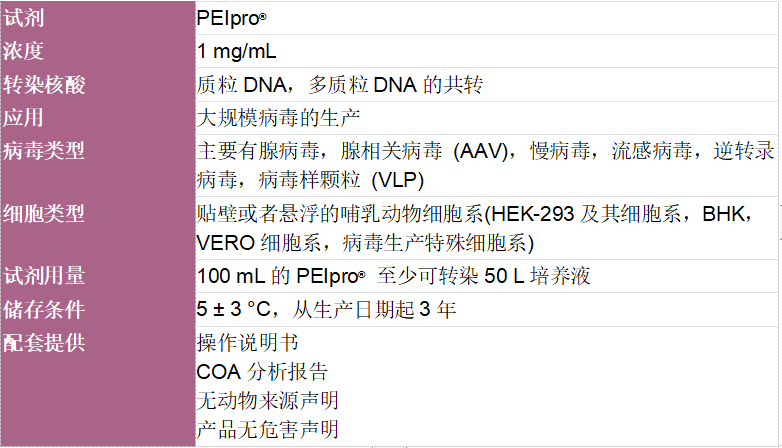Click the 试剂 header cell
Viewport: 782px width, 448px height.
click(98, 17)
